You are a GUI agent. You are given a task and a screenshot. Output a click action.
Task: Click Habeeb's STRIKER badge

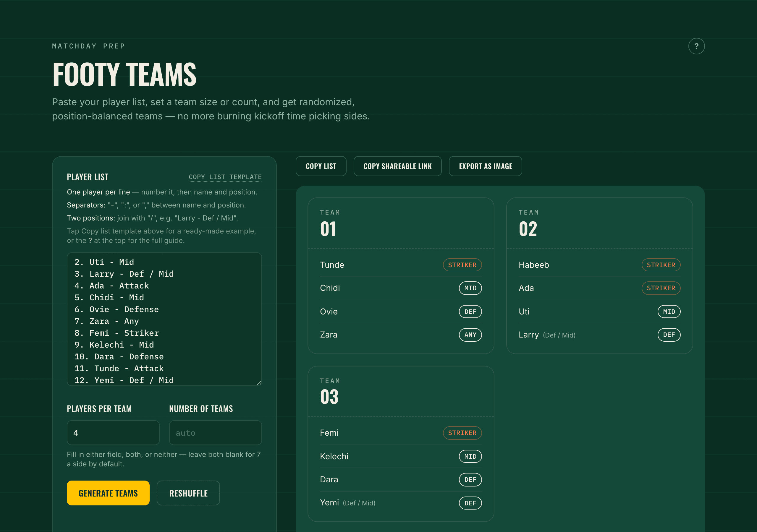point(661,265)
